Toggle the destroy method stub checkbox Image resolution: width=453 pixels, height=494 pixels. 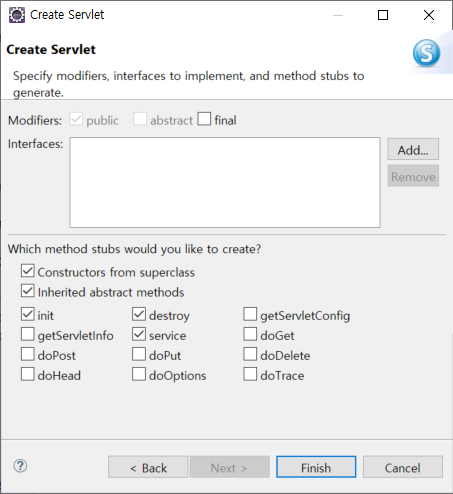click(x=139, y=314)
